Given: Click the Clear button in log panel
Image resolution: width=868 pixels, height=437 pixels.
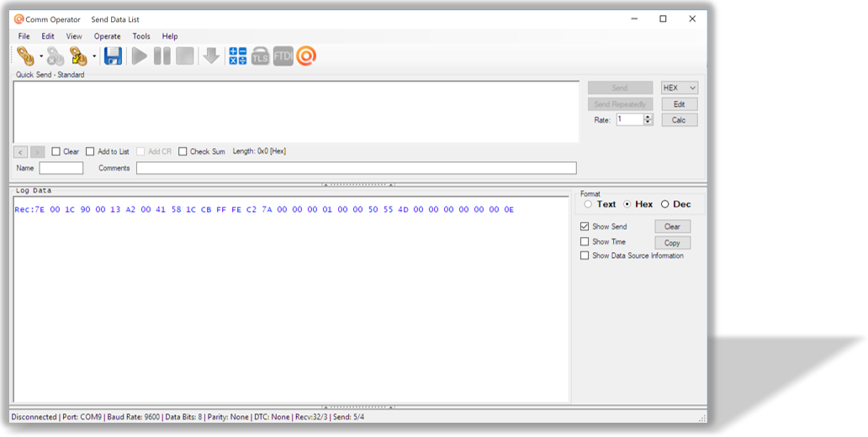Looking at the screenshot, I should pyautogui.click(x=673, y=226).
